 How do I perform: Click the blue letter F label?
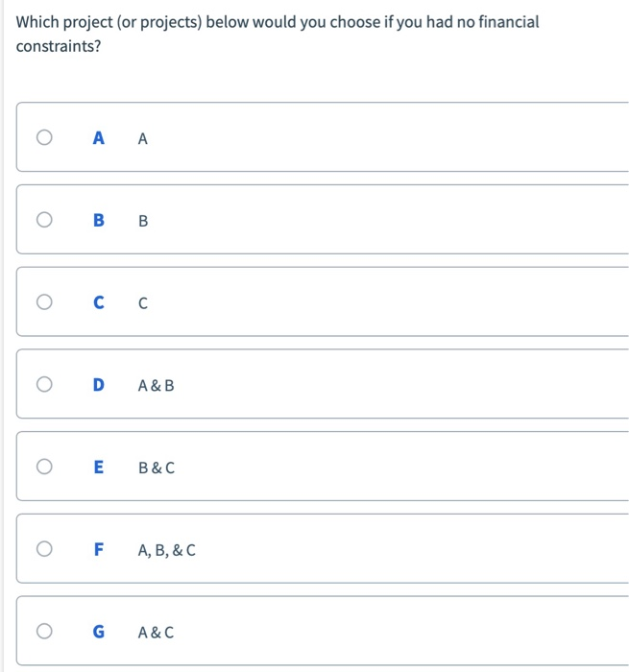98,550
